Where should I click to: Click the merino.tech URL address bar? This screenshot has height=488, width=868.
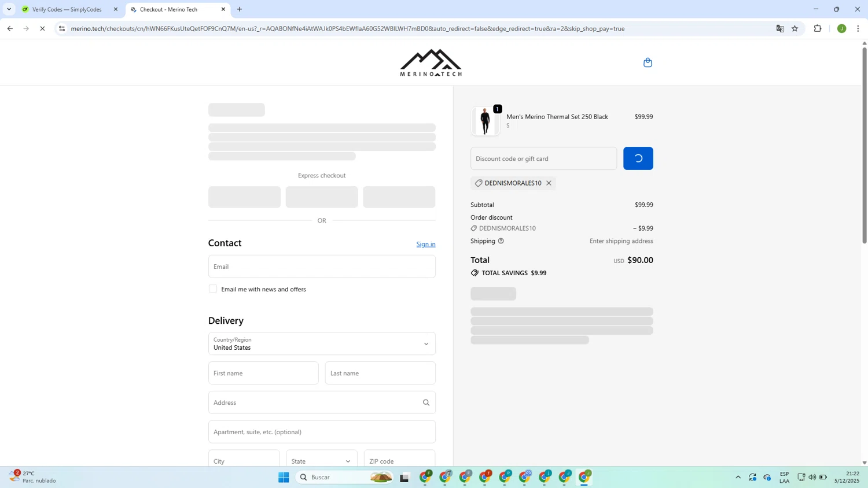[347, 28]
